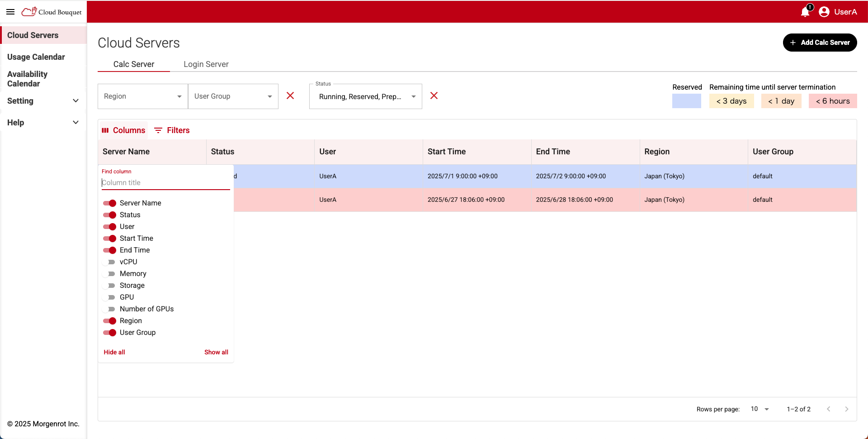Switch to the Login Server tab
868x439 pixels.
(x=206, y=64)
